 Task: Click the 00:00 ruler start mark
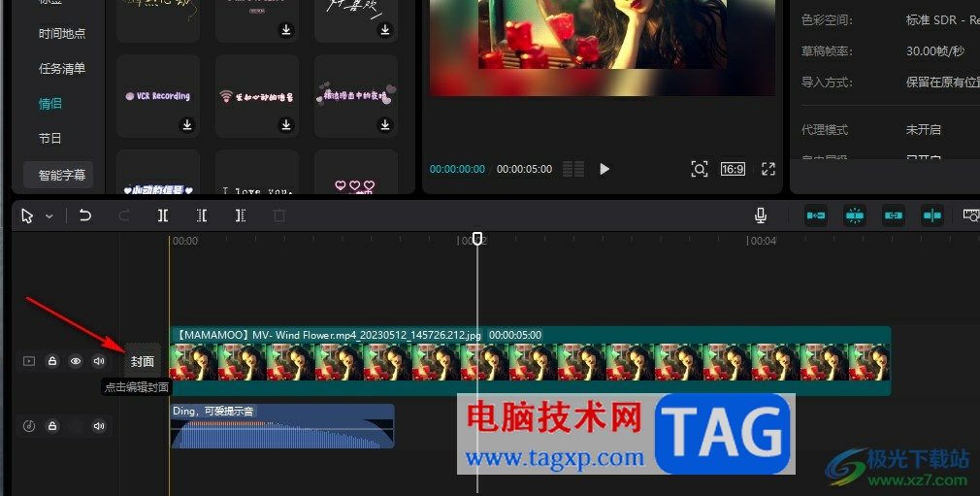185,241
